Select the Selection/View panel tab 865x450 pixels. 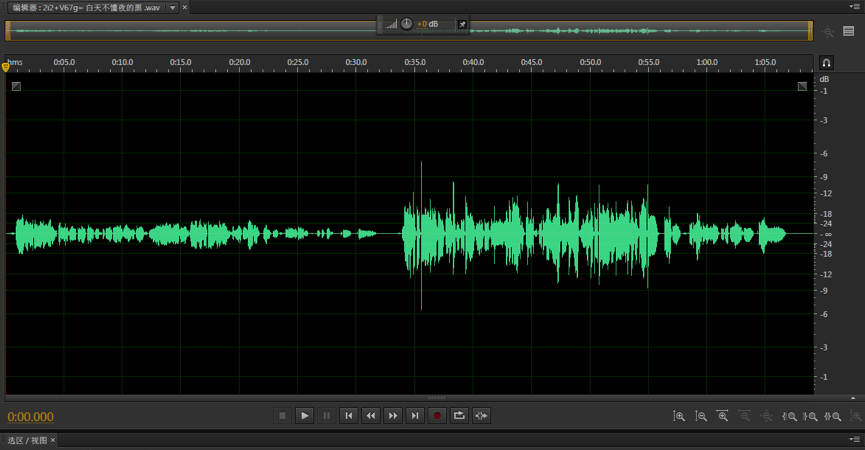click(27, 440)
